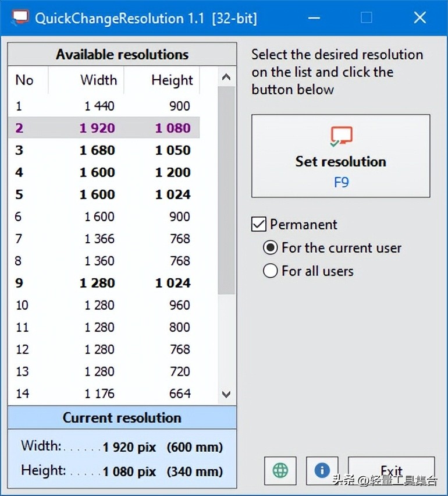The width and height of the screenshot is (448, 496).
Task: Select row 5 resolution 1 600 x 1 024
Action: pos(104,194)
